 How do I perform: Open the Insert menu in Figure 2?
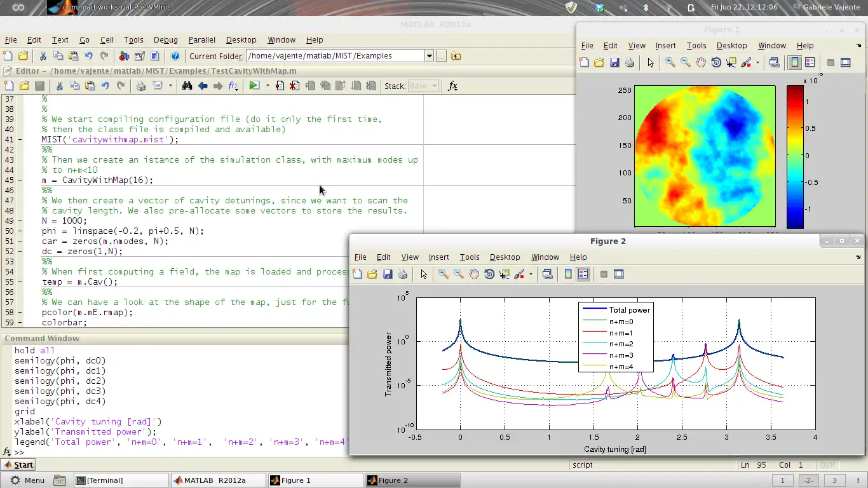pos(438,257)
